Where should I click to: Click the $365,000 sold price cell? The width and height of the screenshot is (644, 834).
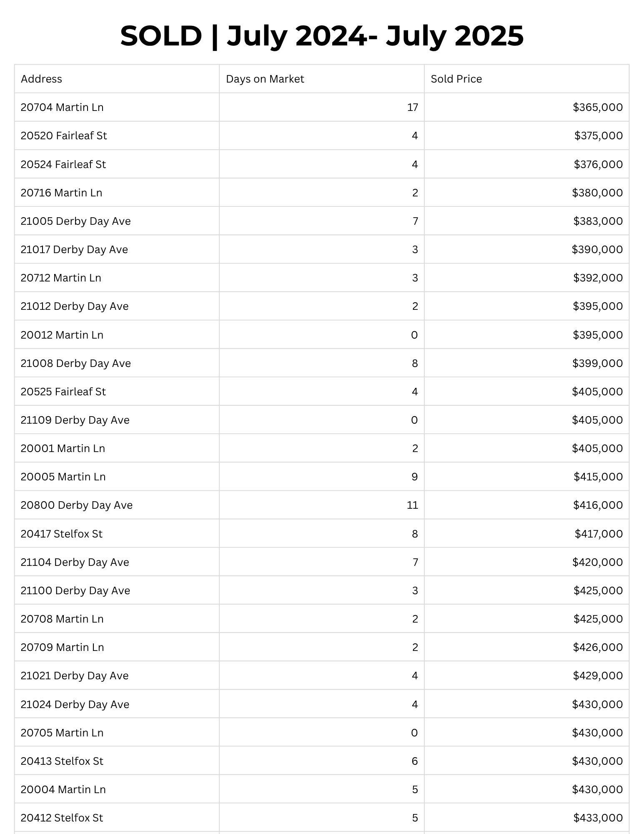pyautogui.click(x=597, y=107)
